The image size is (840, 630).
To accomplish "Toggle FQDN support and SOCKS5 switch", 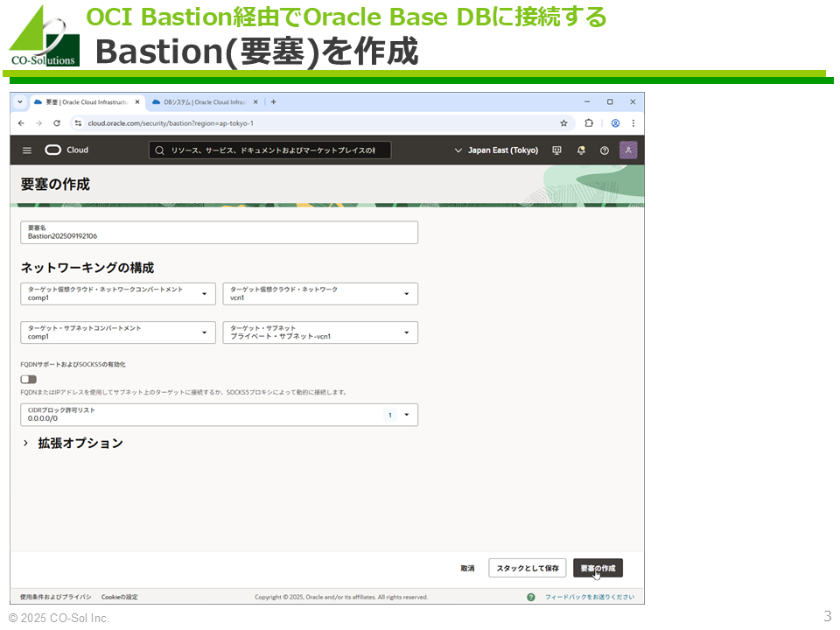I will click(x=28, y=379).
